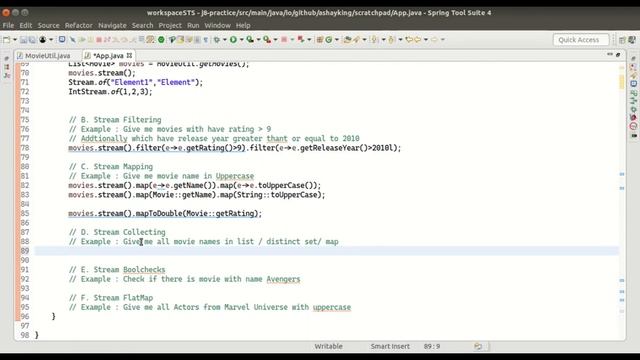Click the Smart Insert status entry

(x=390, y=346)
